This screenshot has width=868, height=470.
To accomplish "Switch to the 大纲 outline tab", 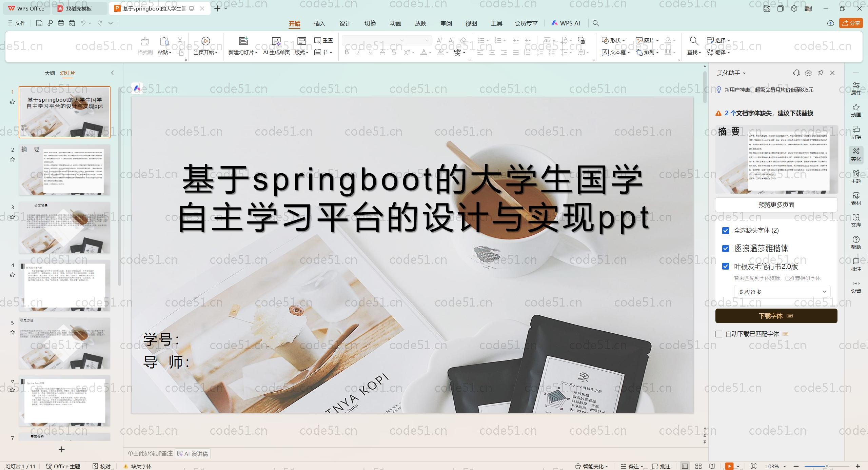I will click(50, 73).
